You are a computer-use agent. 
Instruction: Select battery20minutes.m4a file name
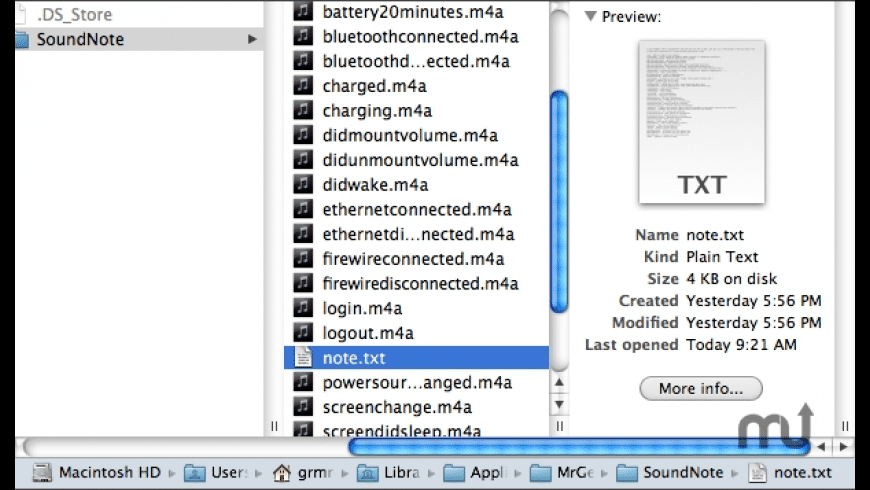pyautogui.click(x=413, y=12)
